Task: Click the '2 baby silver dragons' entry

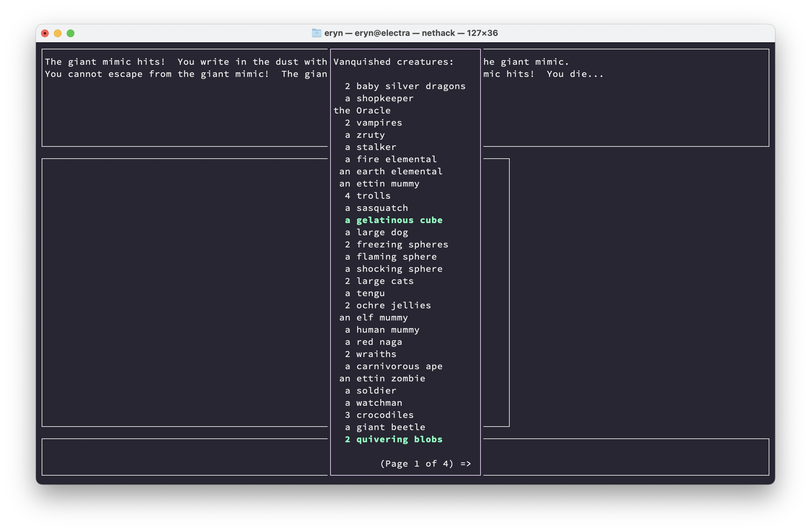Action: point(405,86)
